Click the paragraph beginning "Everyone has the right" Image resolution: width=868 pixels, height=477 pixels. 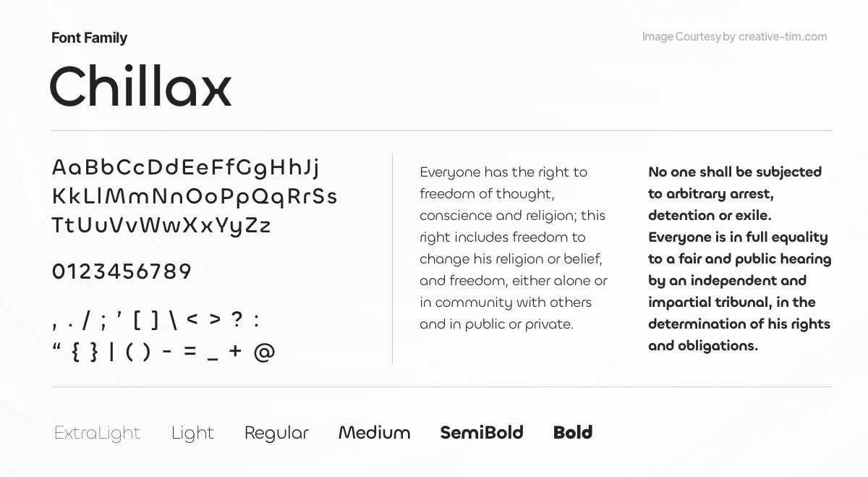coord(513,248)
